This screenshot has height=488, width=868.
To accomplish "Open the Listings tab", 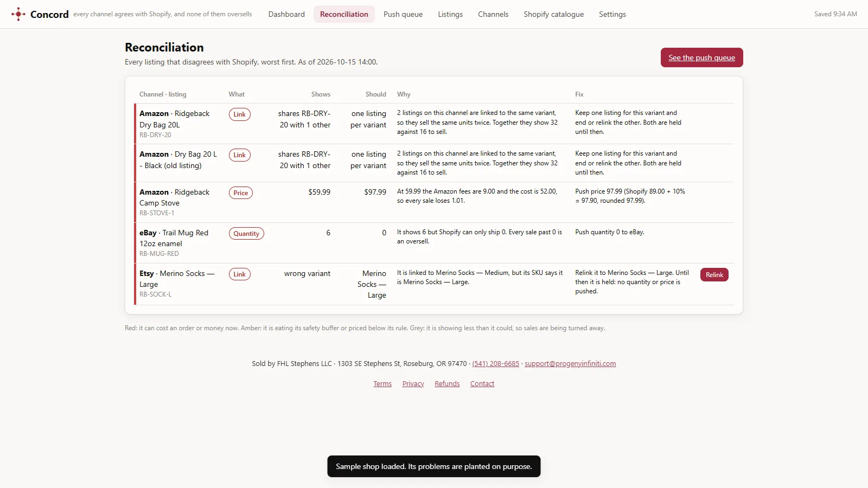I will tap(450, 14).
